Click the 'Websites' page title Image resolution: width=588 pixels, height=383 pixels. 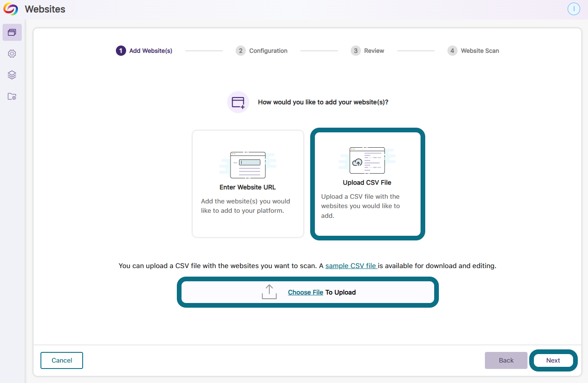point(45,9)
